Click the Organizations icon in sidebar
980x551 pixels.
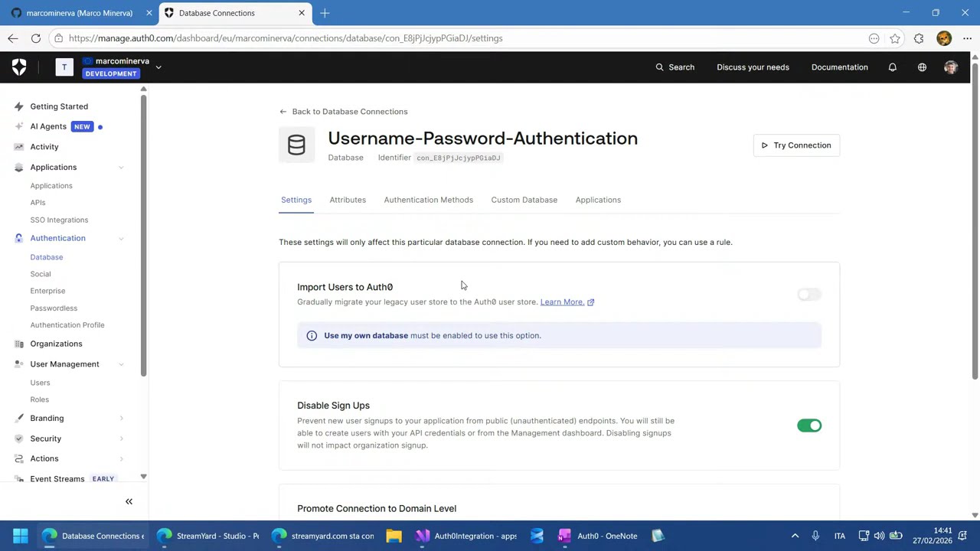[x=19, y=344]
